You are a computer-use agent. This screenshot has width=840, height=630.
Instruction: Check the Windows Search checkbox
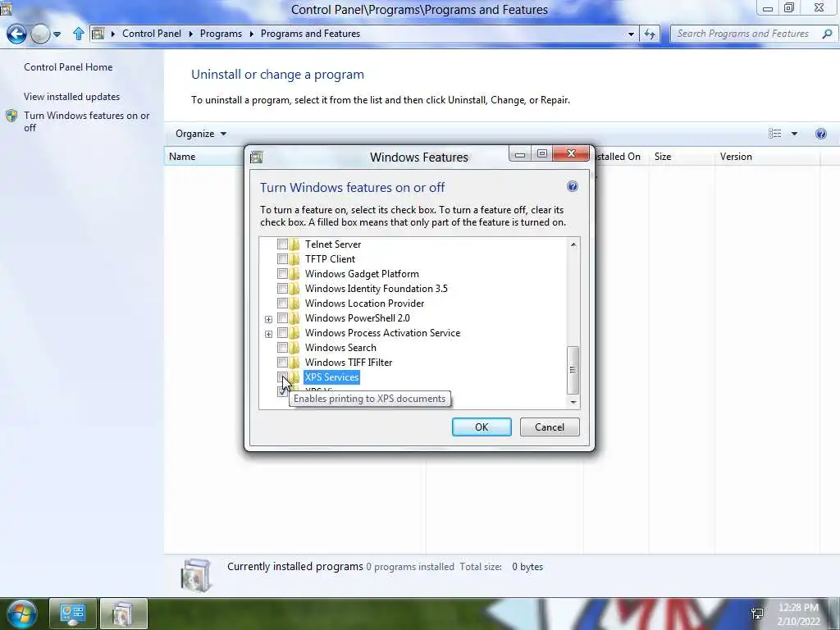282,348
